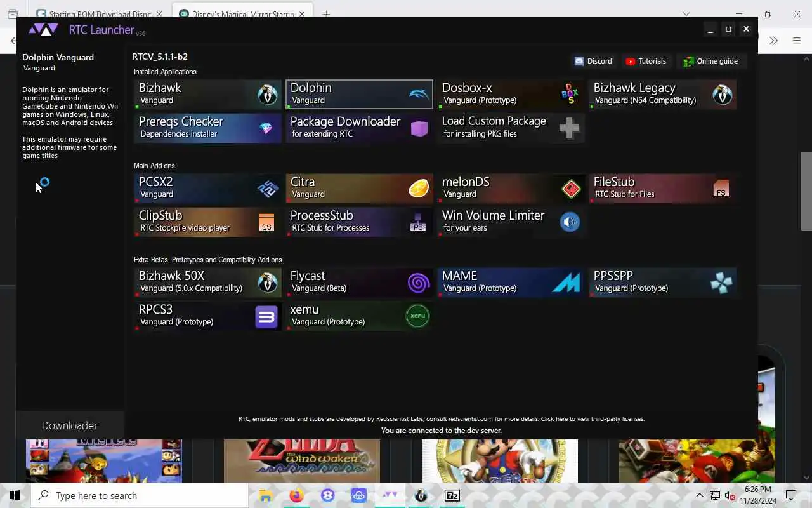812x508 pixels.
Task: Click the muted volume tray icon
Action: click(x=729, y=495)
